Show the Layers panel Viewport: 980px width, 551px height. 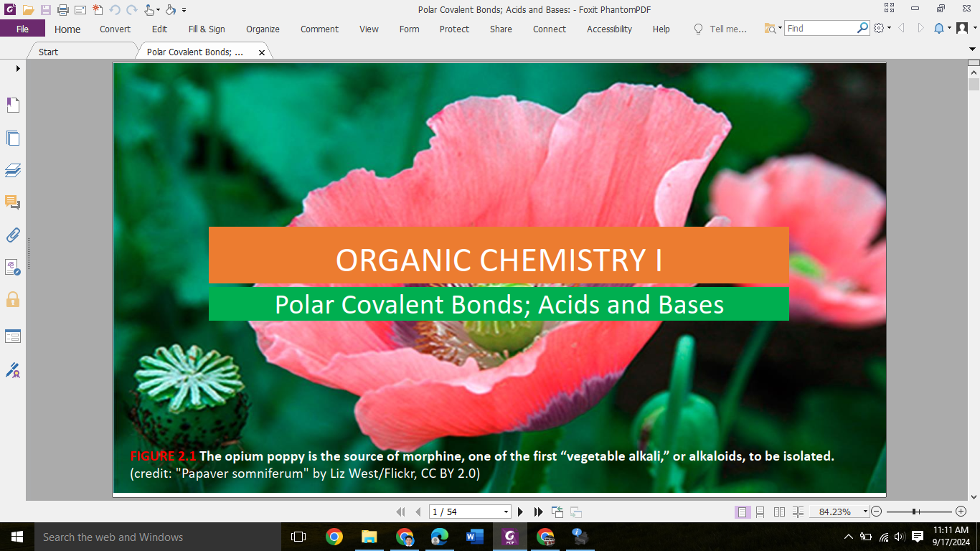[13, 170]
